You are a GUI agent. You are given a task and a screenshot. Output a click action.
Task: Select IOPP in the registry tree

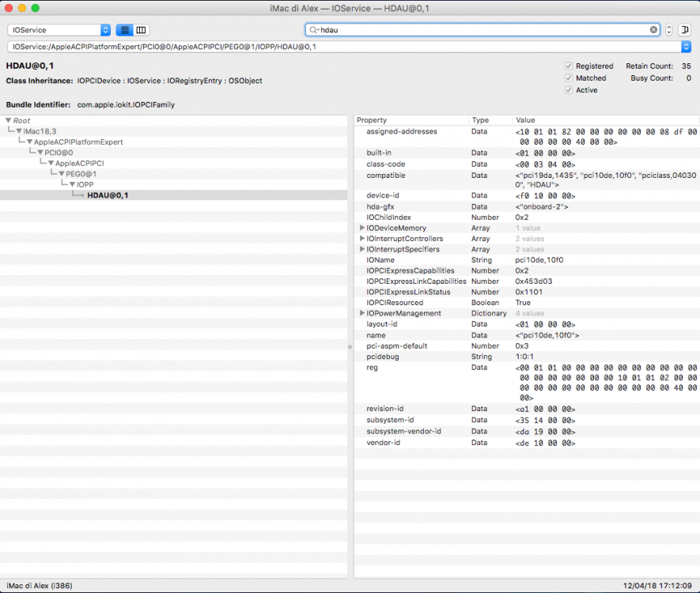(x=85, y=184)
